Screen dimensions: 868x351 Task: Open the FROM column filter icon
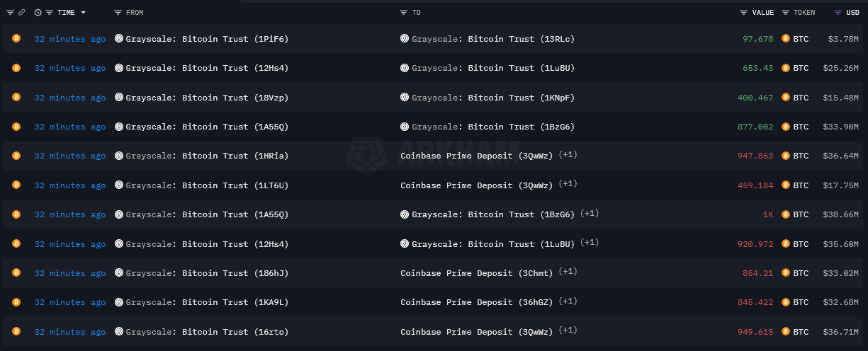click(x=118, y=13)
